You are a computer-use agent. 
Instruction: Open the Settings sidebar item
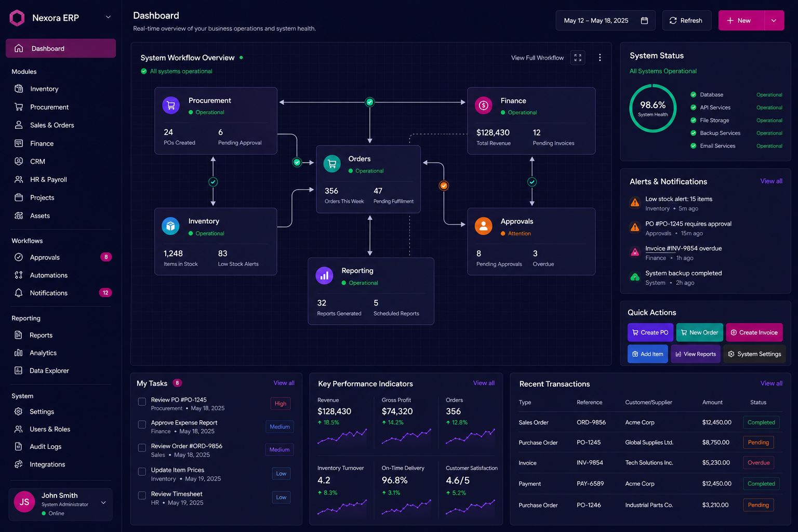[61, 411]
